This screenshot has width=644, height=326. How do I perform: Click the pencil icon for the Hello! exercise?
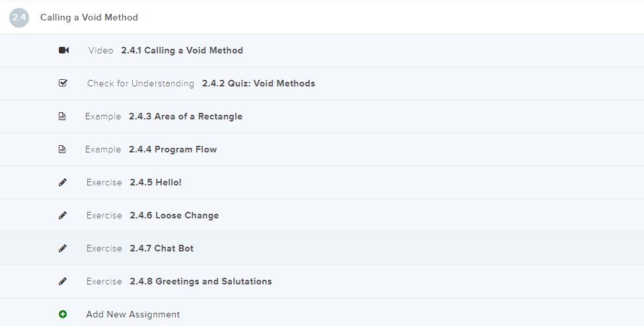pyautogui.click(x=63, y=182)
